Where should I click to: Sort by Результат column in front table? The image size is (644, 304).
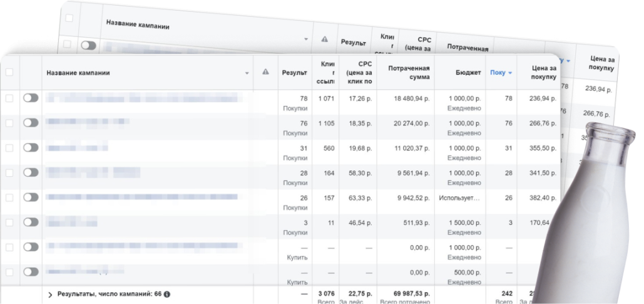(295, 73)
